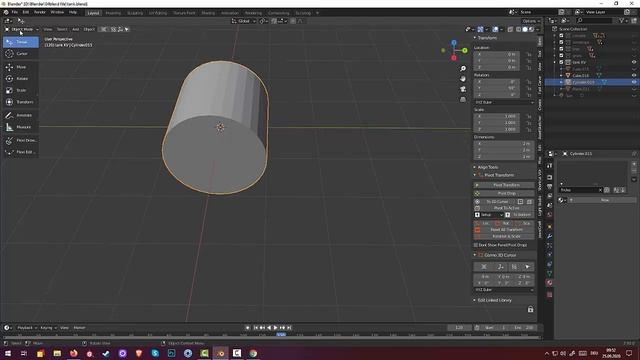The width and height of the screenshot is (640, 360).
Task: Open the object data green triangle tab
Action: (549, 273)
